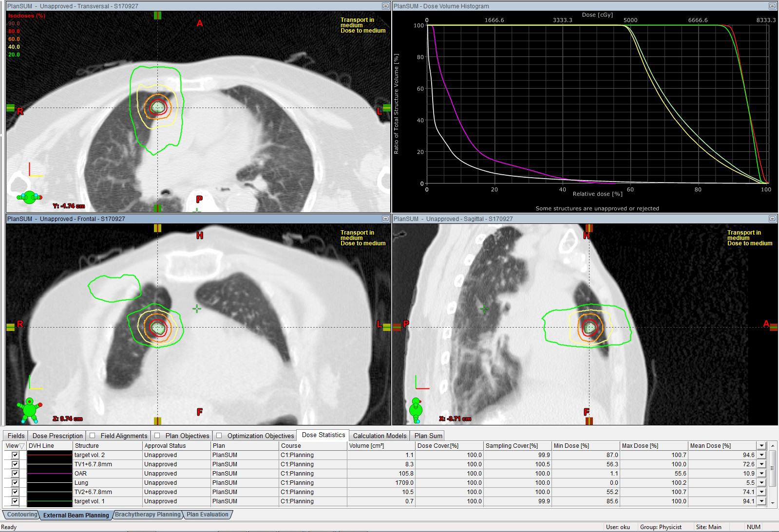Click the dose statistics table scroll down arrow
Image resolution: width=779 pixels, height=532 pixels.
coord(773,502)
